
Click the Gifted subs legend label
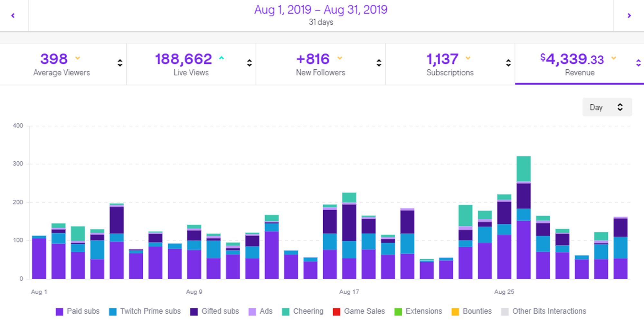tap(220, 311)
